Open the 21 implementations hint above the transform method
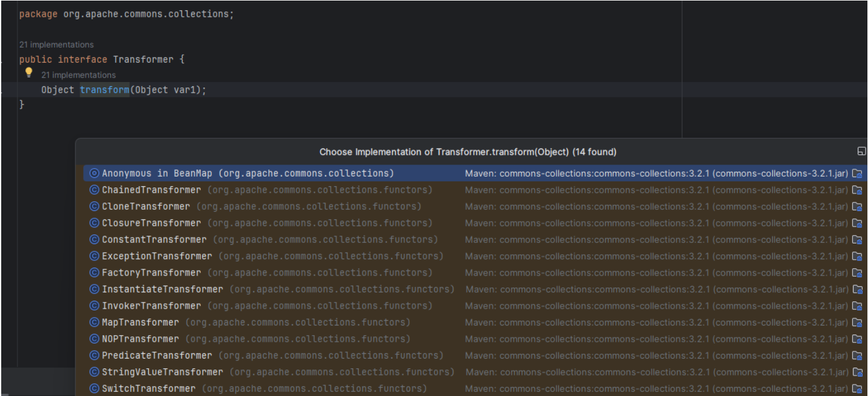This screenshot has height=396, width=868. (x=78, y=75)
